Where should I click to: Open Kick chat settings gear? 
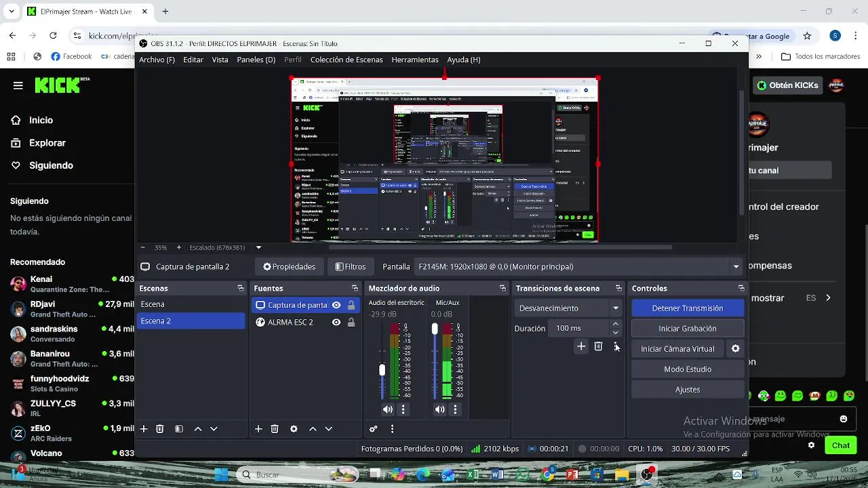tap(811, 445)
